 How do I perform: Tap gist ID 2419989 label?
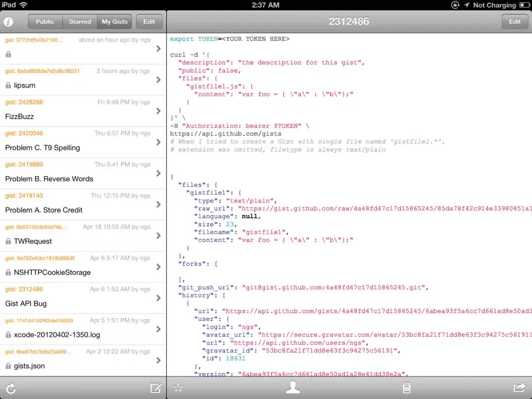24,164
